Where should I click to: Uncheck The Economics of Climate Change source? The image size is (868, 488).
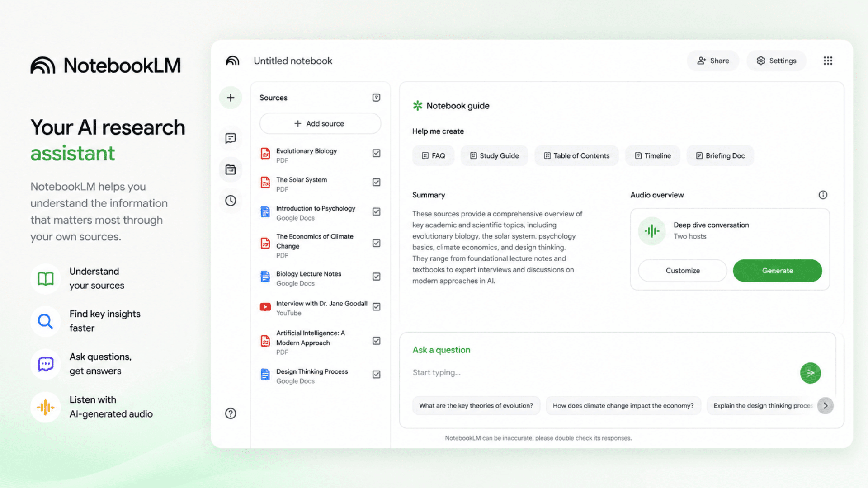(376, 243)
